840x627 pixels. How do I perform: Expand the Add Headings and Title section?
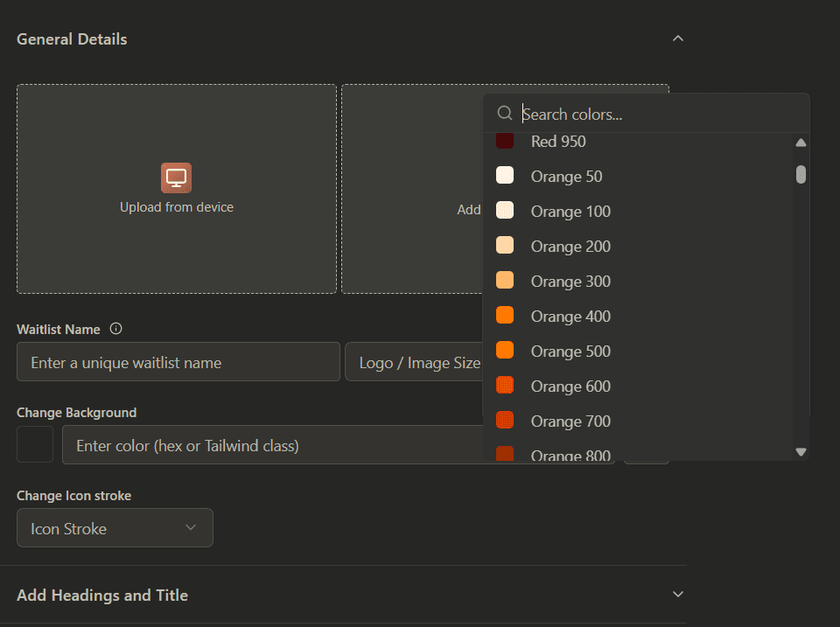(677, 595)
